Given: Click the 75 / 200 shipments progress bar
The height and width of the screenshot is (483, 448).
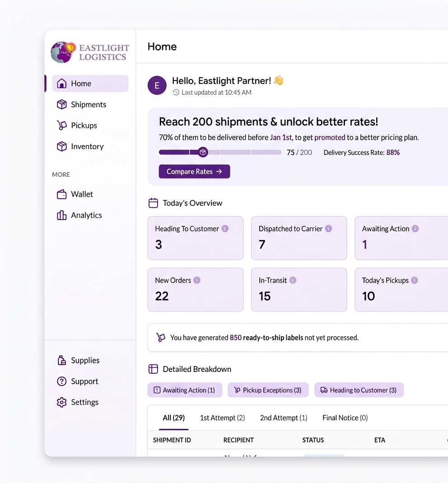Looking at the screenshot, I should (220, 152).
